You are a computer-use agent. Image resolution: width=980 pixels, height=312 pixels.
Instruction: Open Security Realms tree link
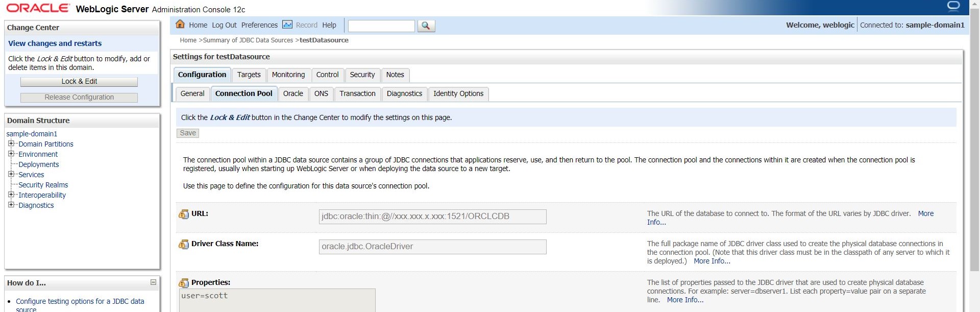(43, 185)
